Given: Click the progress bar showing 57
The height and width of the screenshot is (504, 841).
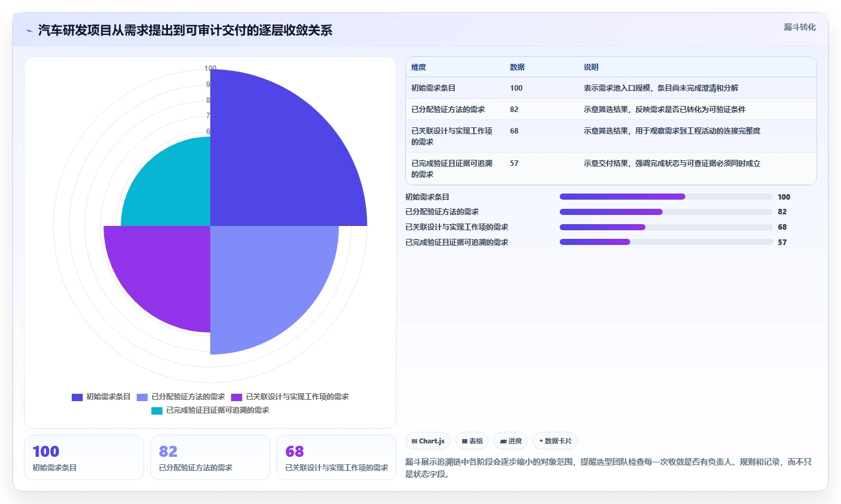Looking at the screenshot, I should pos(666,242).
